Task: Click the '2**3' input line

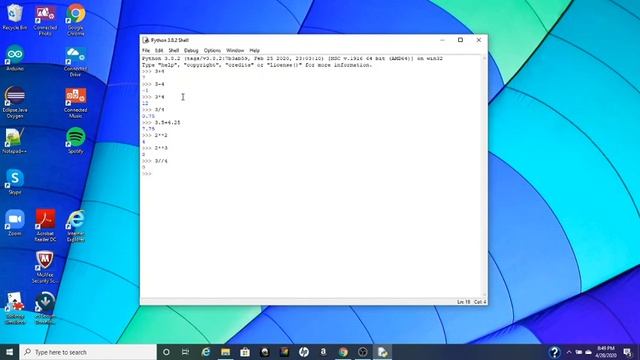Action: [x=161, y=148]
